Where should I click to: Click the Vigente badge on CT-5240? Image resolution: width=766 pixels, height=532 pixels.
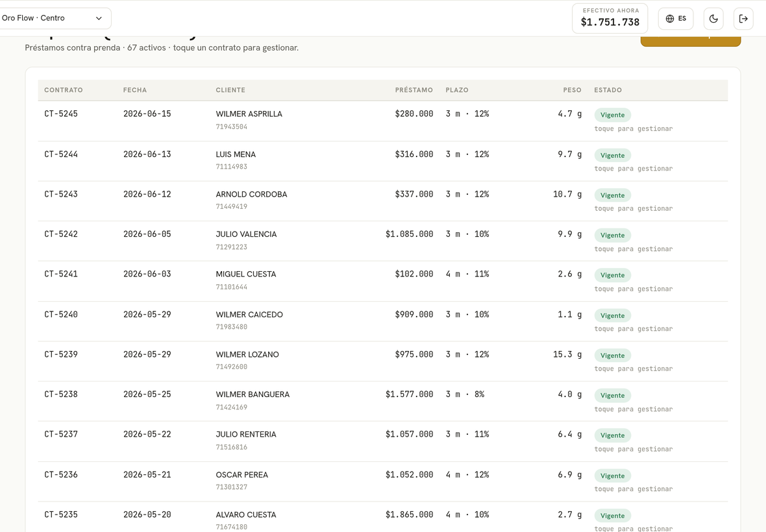pyautogui.click(x=613, y=316)
